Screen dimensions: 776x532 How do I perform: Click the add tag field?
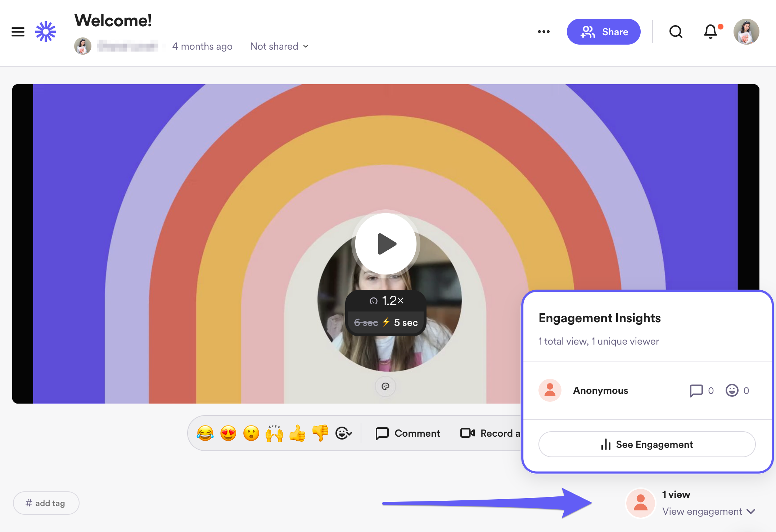pos(46,503)
